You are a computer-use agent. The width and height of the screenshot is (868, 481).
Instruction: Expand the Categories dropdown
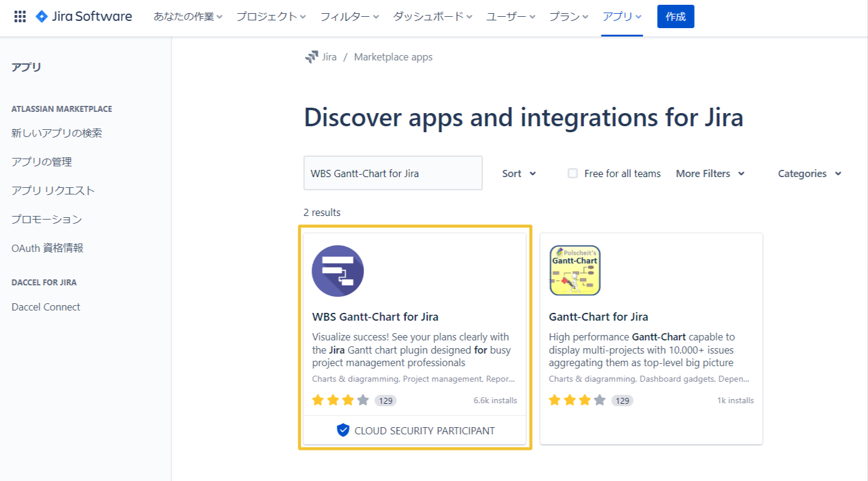[809, 173]
